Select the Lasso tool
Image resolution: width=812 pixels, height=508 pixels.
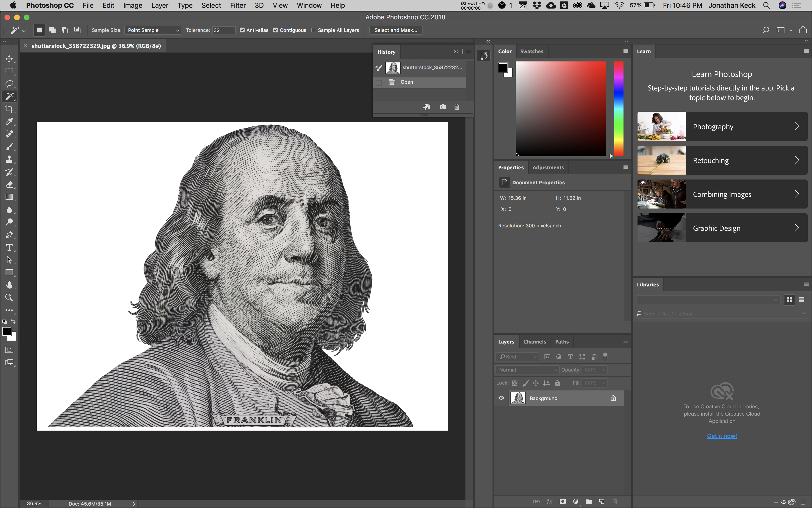point(9,84)
